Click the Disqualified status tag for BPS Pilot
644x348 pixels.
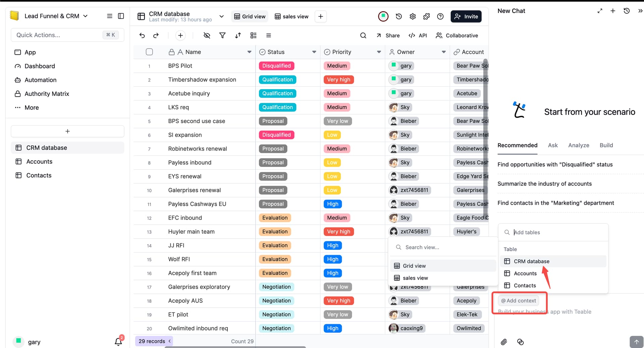[x=276, y=66]
